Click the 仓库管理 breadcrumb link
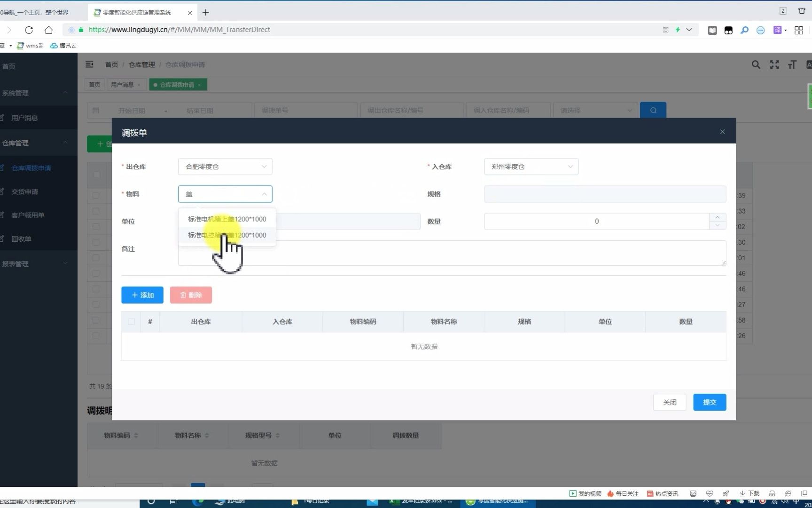The image size is (812, 508). tap(141, 64)
